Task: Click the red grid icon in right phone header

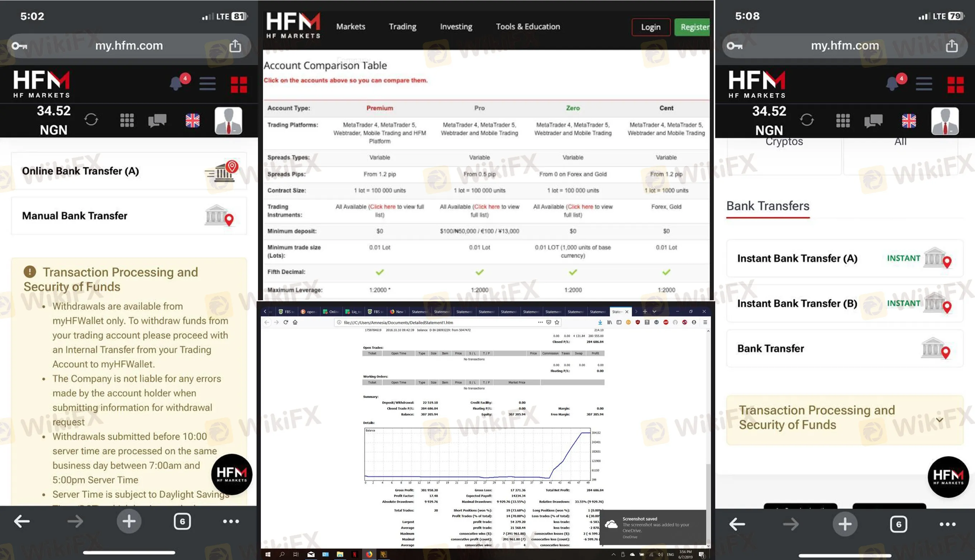Action: [955, 85]
